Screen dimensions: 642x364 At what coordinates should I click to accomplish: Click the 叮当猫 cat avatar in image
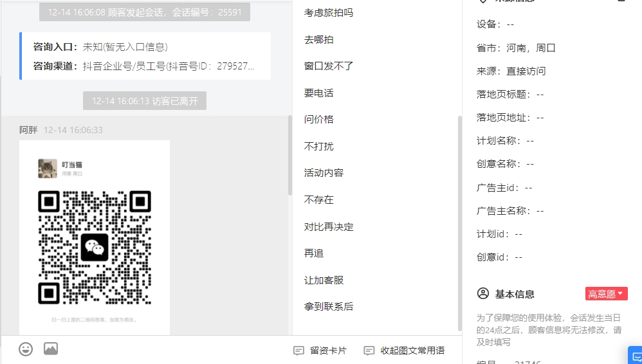point(48,168)
